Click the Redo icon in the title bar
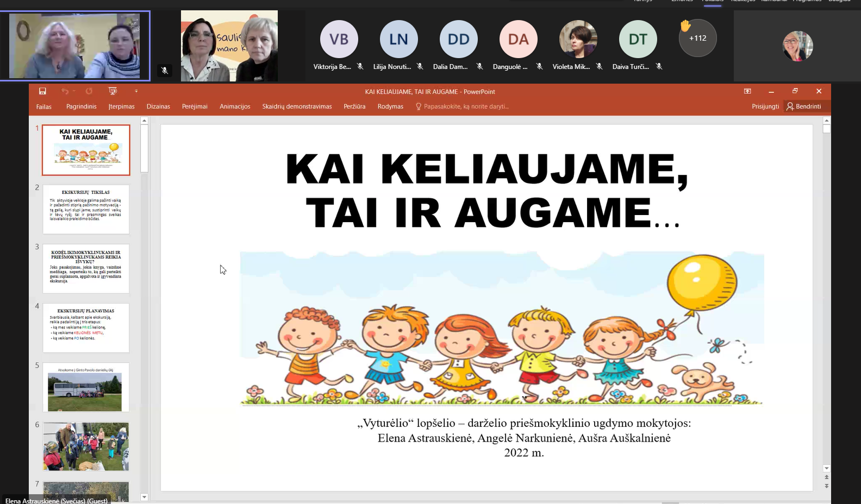Image resolution: width=861 pixels, height=504 pixels. click(89, 91)
